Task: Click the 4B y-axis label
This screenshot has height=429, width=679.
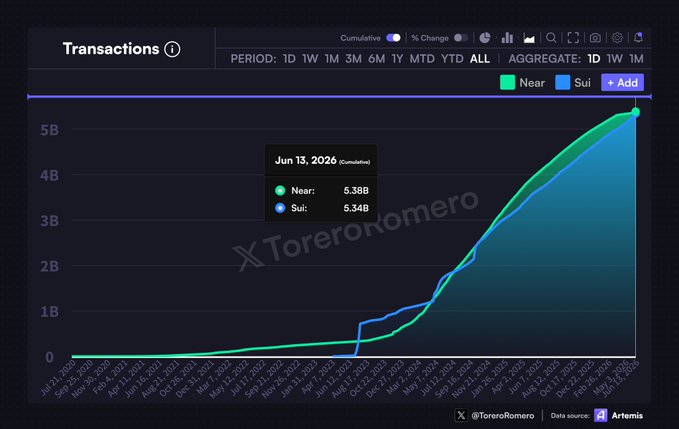Action: tap(49, 175)
